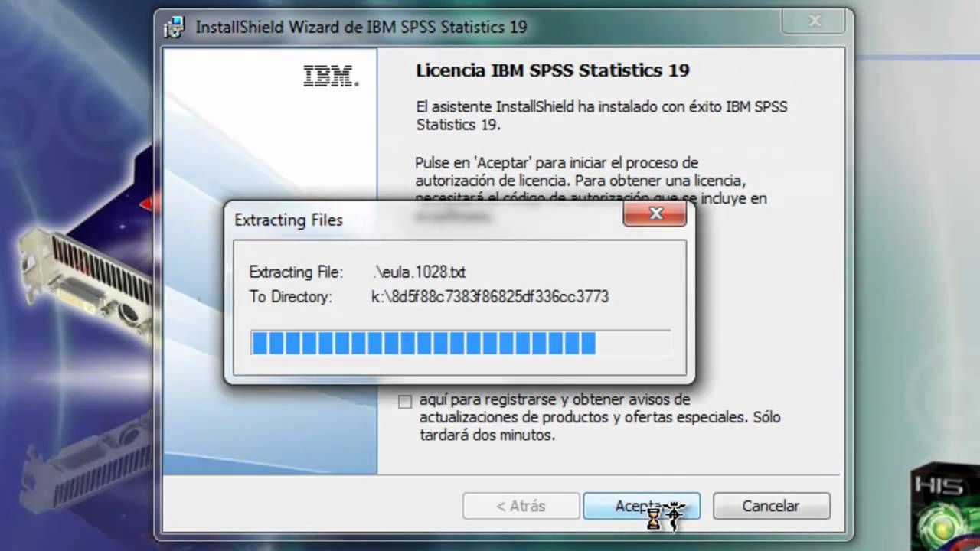Image resolution: width=980 pixels, height=551 pixels.
Task: Click the Cancelar button
Action: click(x=771, y=506)
